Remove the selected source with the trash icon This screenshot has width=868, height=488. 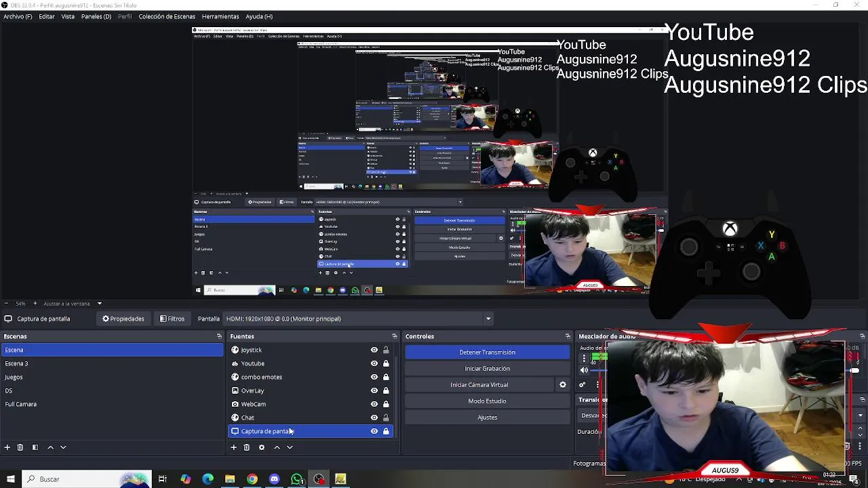pyautogui.click(x=247, y=447)
